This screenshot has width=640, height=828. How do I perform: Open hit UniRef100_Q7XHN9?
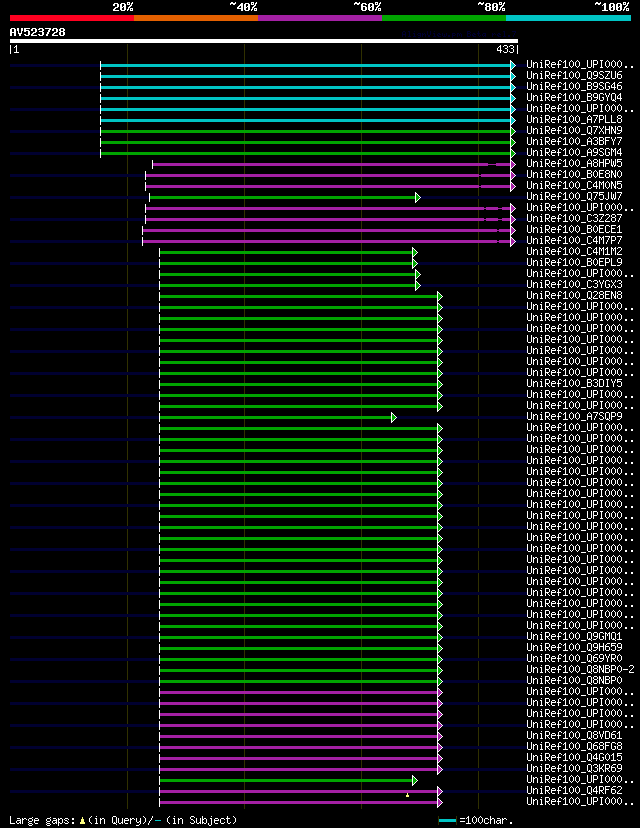point(574,130)
